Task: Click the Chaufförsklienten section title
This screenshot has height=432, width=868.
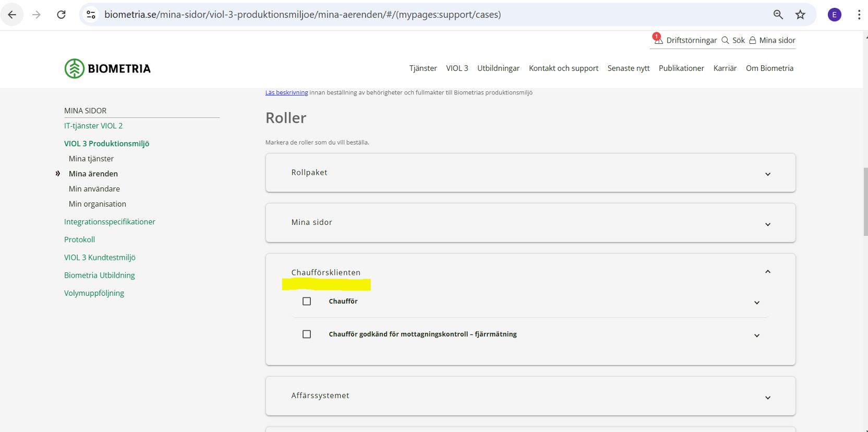Action: (x=325, y=272)
